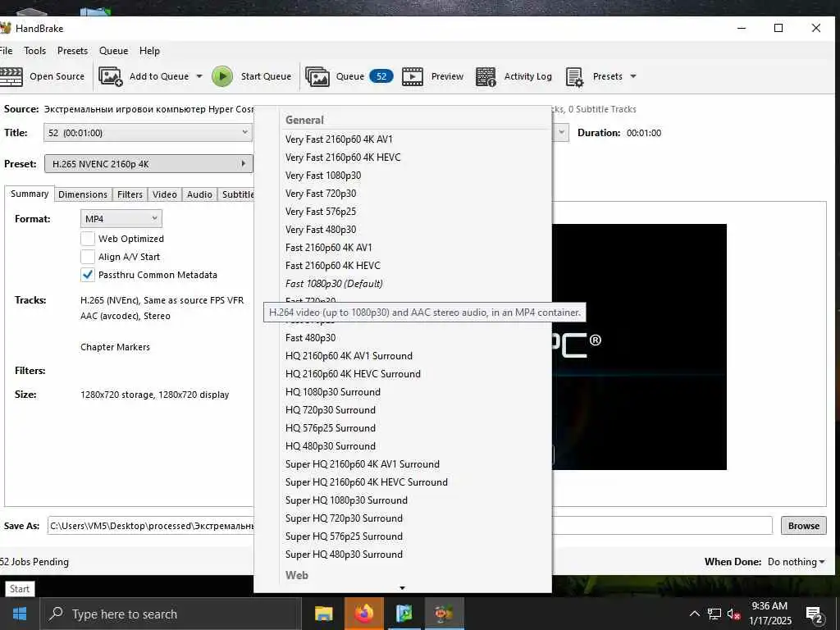
Task: Open the Help menu
Action: 149,50
